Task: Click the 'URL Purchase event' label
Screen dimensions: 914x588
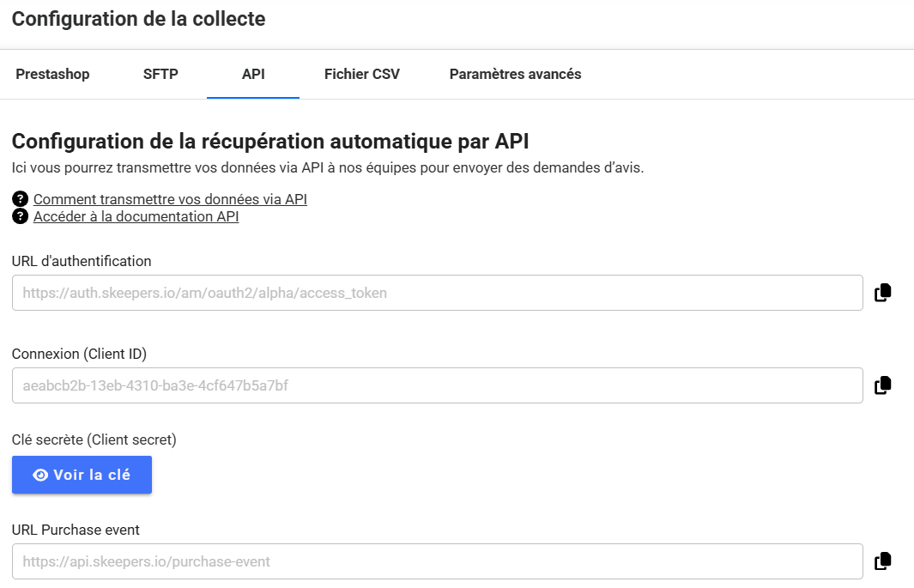Action: point(76,530)
